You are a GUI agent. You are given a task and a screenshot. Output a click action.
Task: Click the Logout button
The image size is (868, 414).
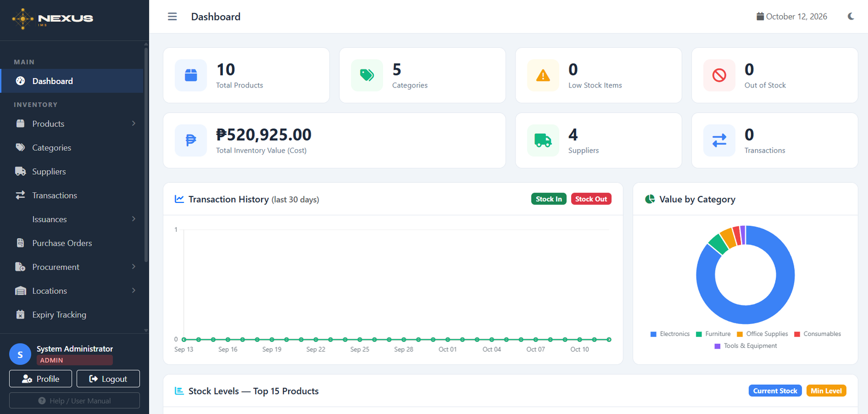click(x=108, y=379)
